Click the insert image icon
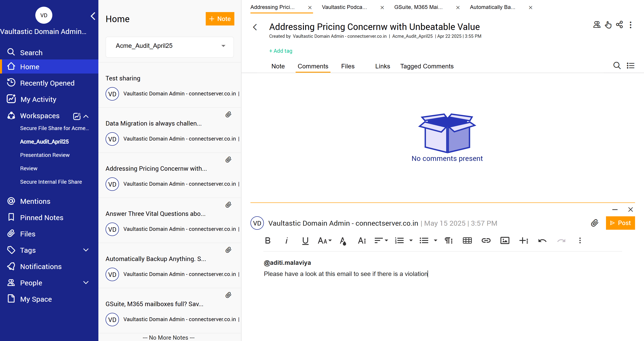The height and width of the screenshot is (341, 644). click(504, 241)
